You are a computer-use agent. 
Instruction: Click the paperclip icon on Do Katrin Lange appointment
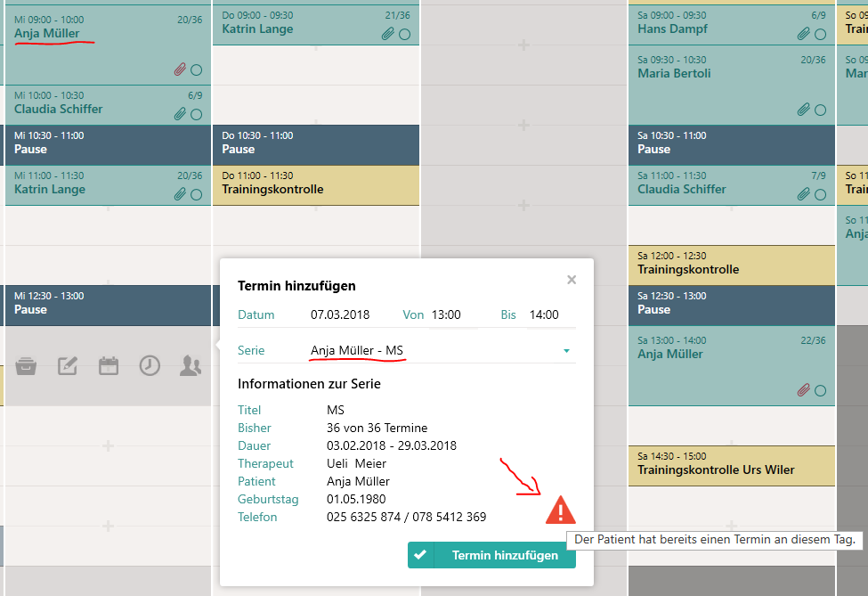tap(388, 34)
